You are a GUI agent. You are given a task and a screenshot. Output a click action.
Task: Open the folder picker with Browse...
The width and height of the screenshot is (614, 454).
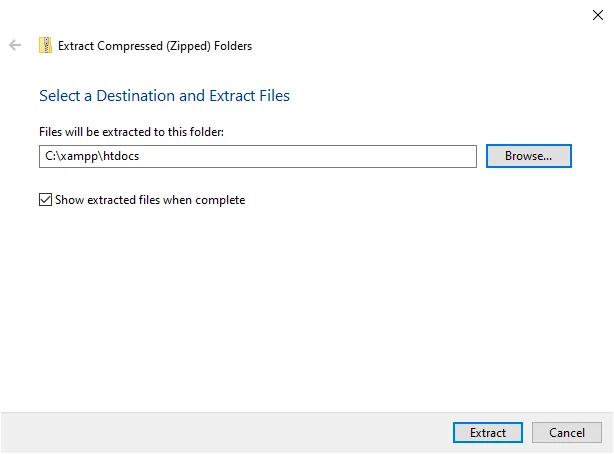pyautogui.click(x=528, y=156)
